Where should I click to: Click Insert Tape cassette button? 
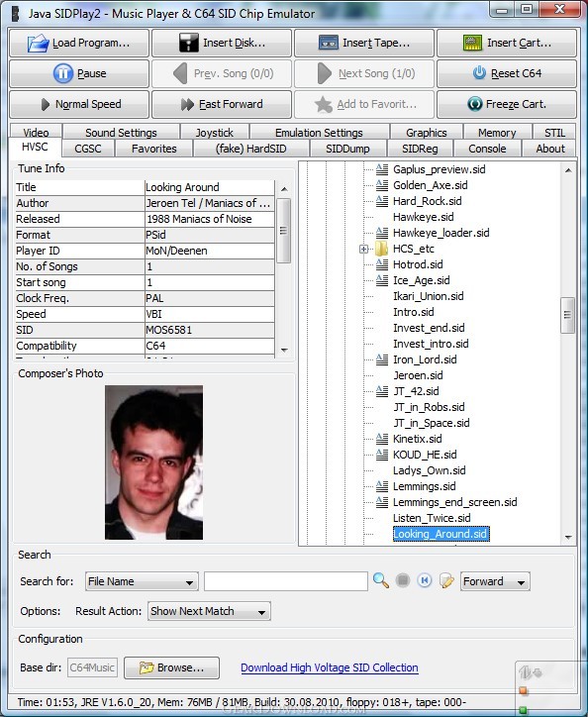364,43
